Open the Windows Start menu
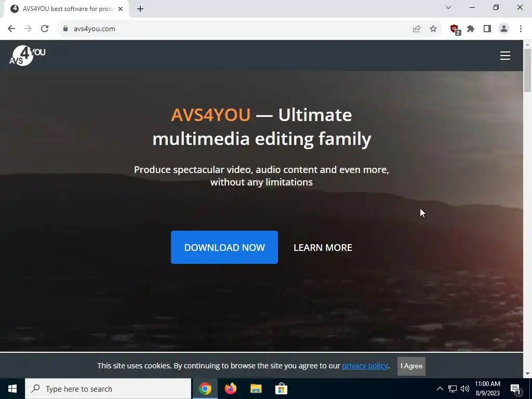The image size is (532, 399). pos(12,389)
